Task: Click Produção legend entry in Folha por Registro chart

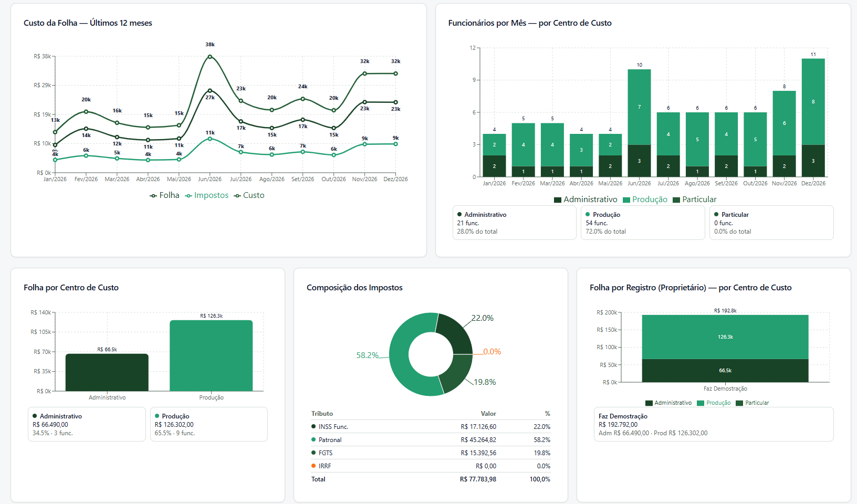Action: coord(714,403)
